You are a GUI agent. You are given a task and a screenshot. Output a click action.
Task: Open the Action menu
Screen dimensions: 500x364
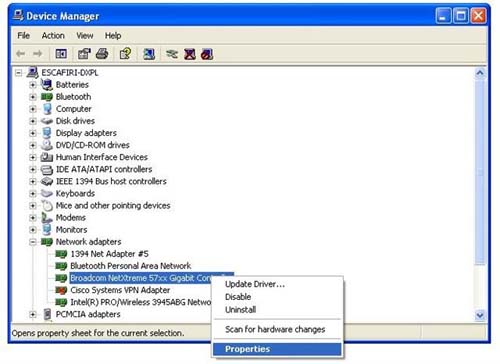(x=53, y=35)
